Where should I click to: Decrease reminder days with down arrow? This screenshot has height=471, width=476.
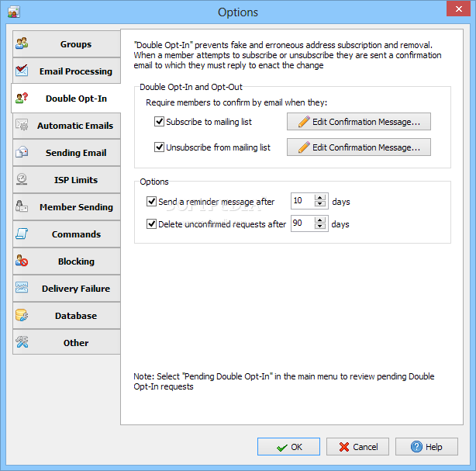[320, 204]
